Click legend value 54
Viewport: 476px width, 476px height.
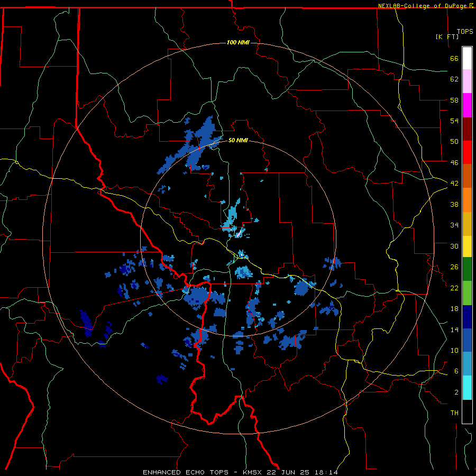tap(454, 121)
